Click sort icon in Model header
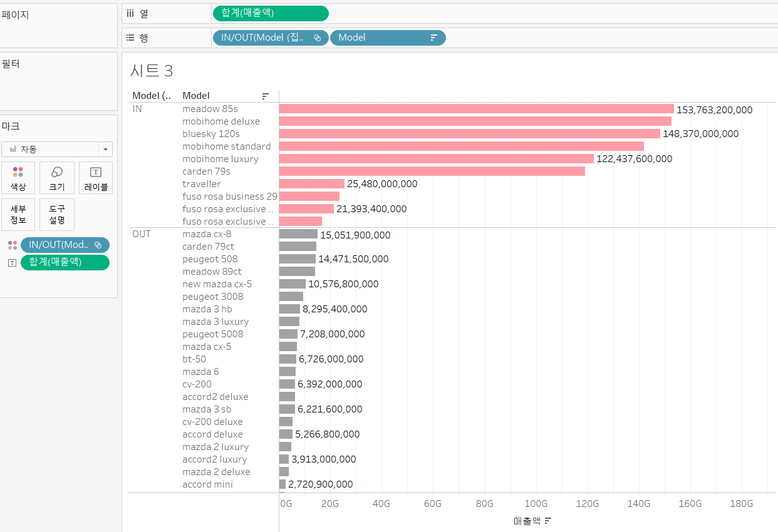This screenshot has height=532, width=778. [x=266, y=96]
